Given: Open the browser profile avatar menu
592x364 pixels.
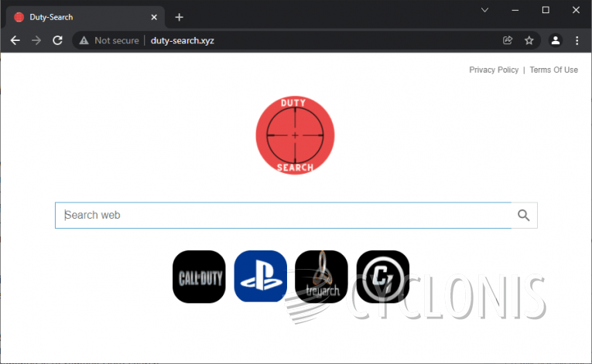Looking at the screenshot, I should coord(555,40).
